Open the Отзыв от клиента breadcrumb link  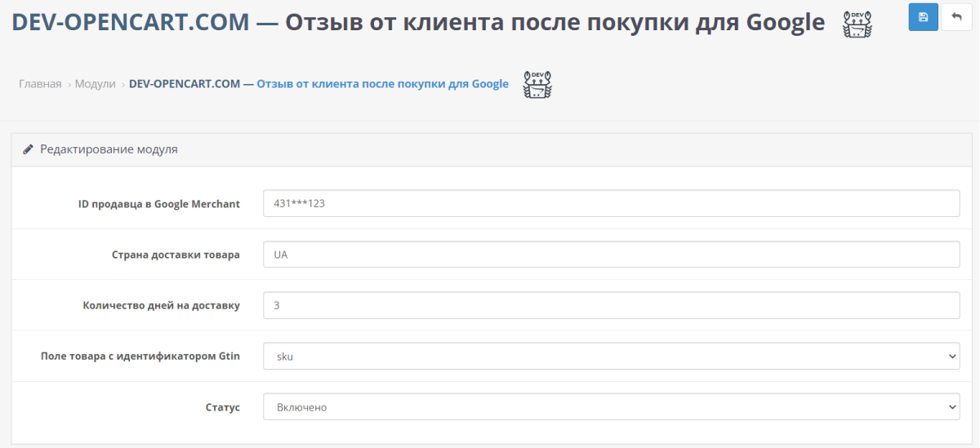pos(318,84)
